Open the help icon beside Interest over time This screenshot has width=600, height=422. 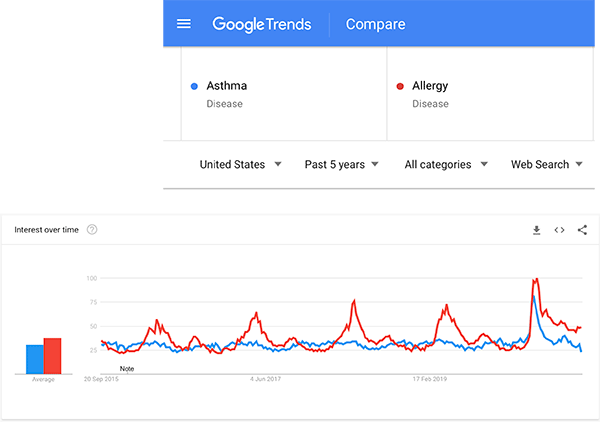92,230
